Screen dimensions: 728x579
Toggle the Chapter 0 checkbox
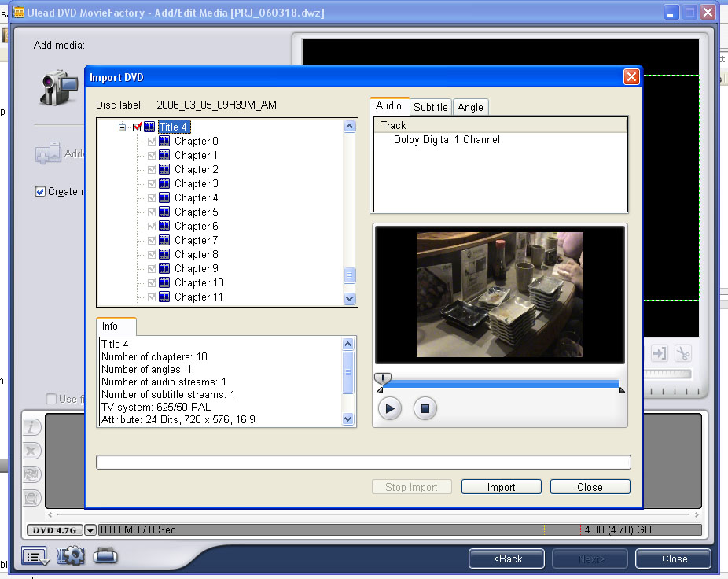tap(153, 141)
